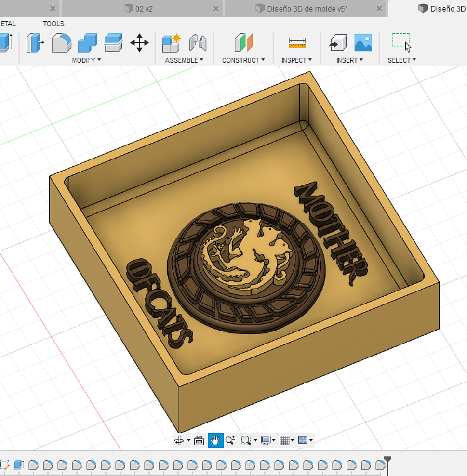Toggle the Pan hand tool
This screenshot has width=467, height=476.
click(x=215, y=440)
